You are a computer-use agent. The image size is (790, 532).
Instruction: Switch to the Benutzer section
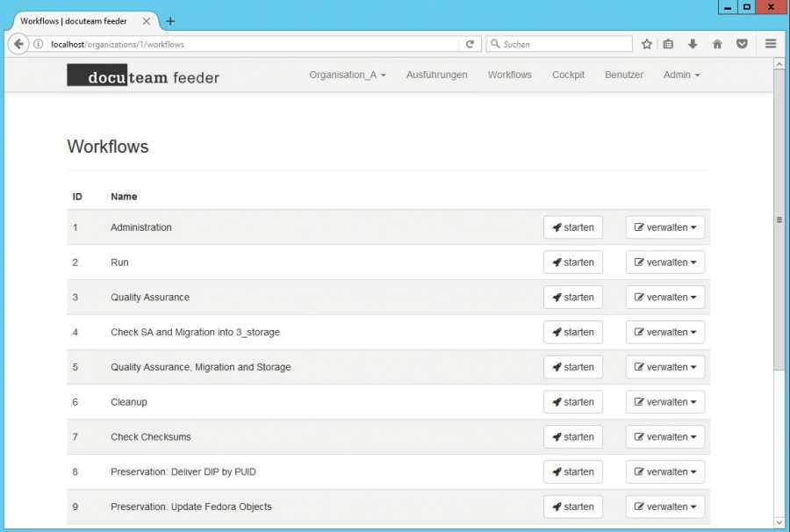[624, 75]
